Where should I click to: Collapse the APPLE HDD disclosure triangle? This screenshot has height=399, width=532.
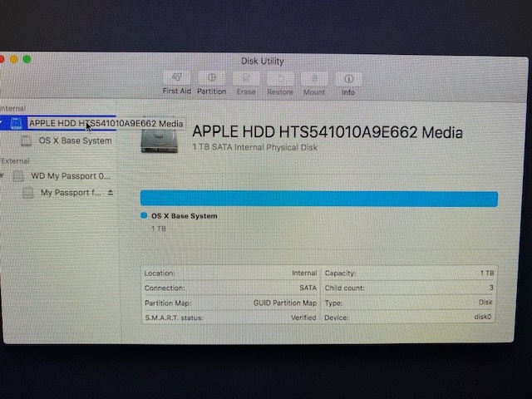pyautogui.click(x=2, y=122)
